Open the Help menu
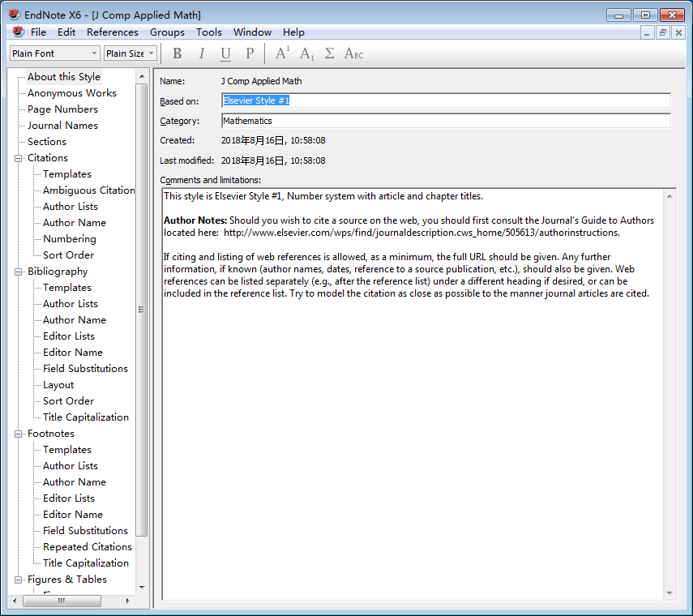 pos(293,32)
